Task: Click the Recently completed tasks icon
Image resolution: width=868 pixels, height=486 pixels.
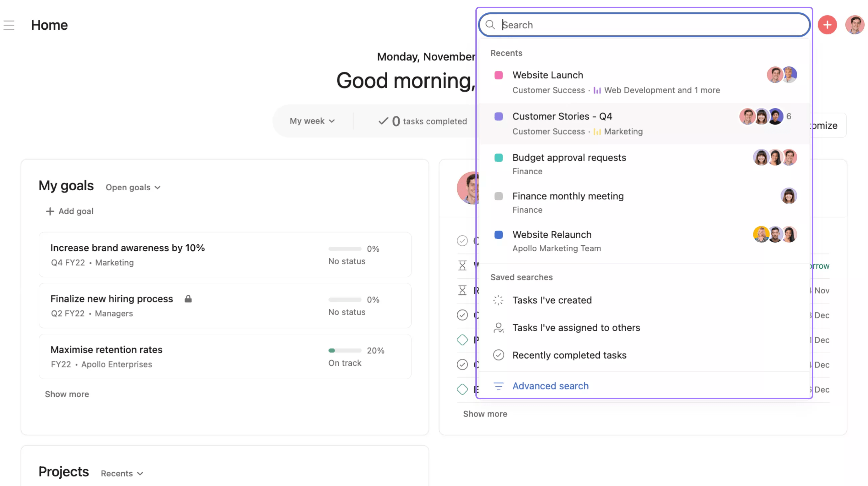Action: 498,355
